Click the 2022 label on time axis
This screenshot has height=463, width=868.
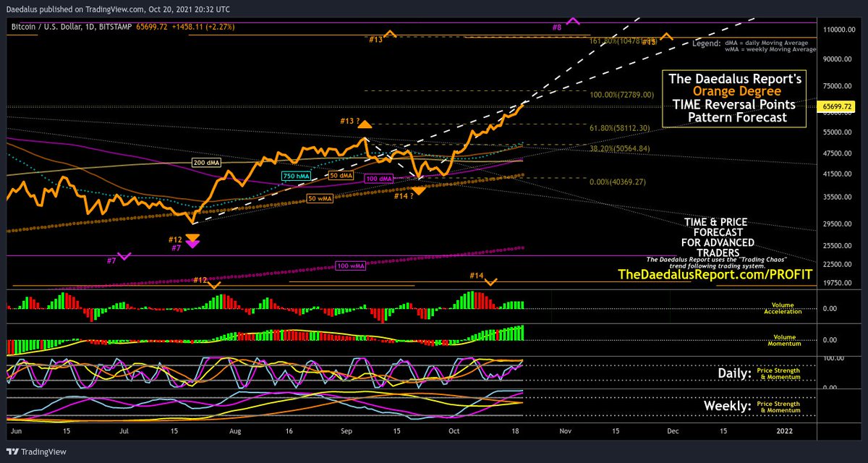click(784, 430)
